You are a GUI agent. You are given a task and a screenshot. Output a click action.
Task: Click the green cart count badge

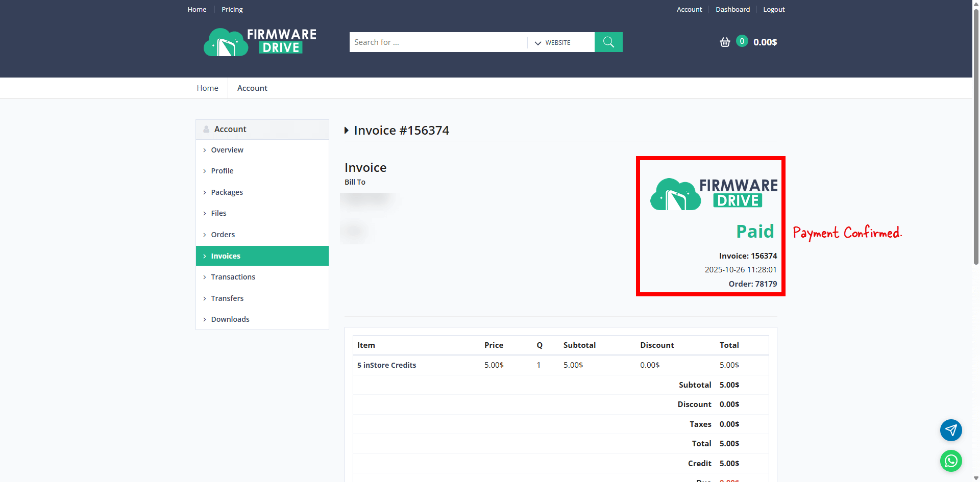point(742,41)
